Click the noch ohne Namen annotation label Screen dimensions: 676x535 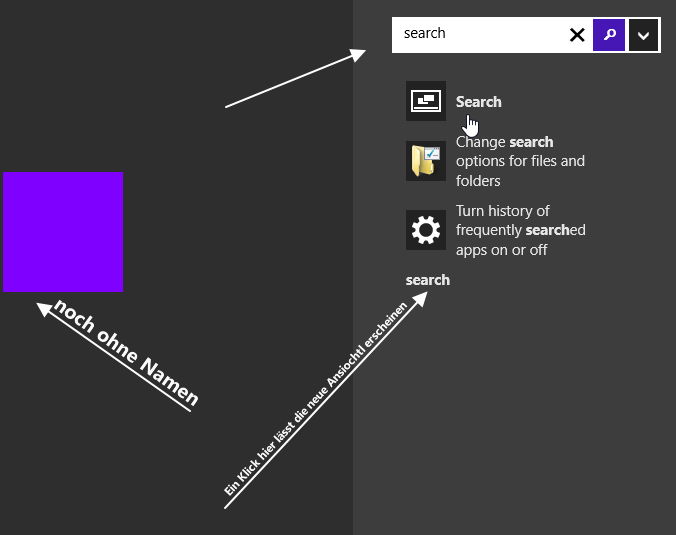click(126, 352)
